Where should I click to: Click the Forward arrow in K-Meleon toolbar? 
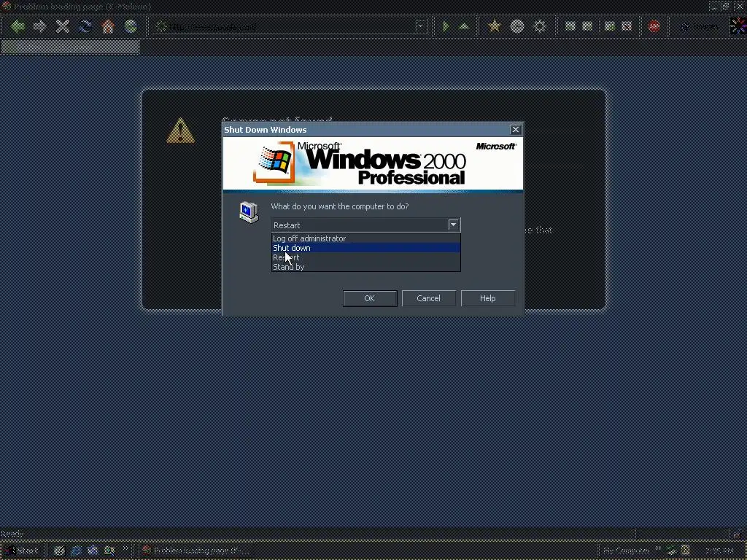pos(40,26)
